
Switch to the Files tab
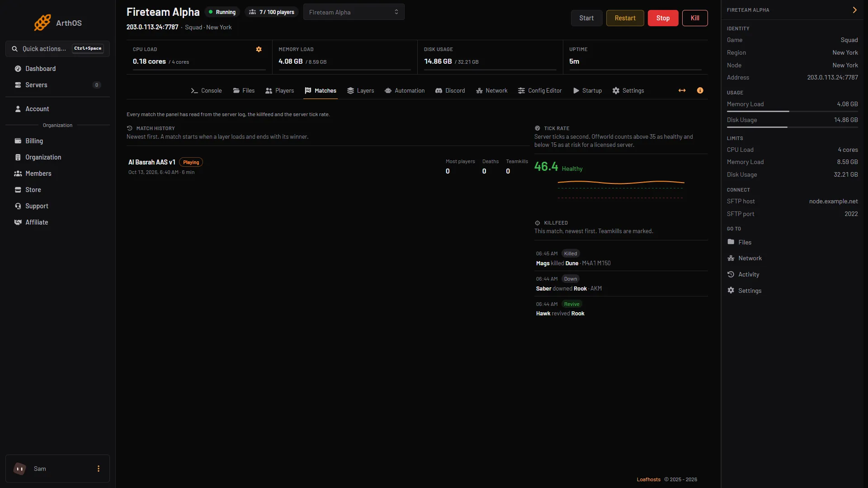244,90
